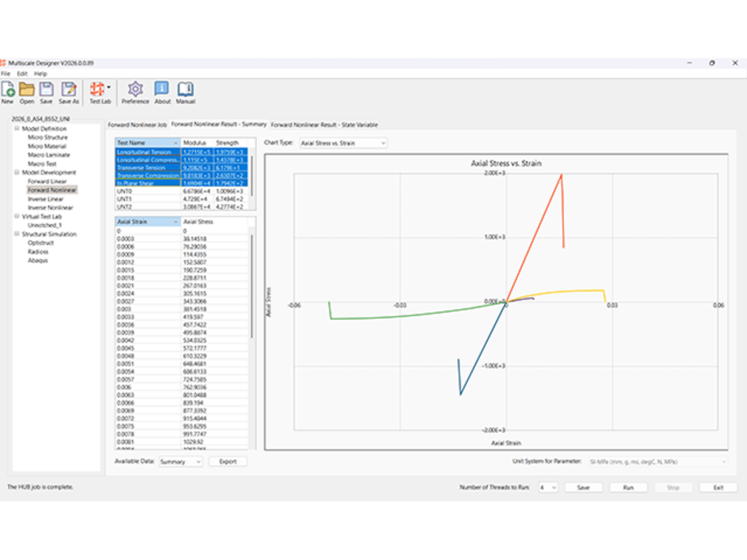The width and height of the screenshot is (747, 560).
Task: Select Macro Laminate tree item
Action: 49,155
